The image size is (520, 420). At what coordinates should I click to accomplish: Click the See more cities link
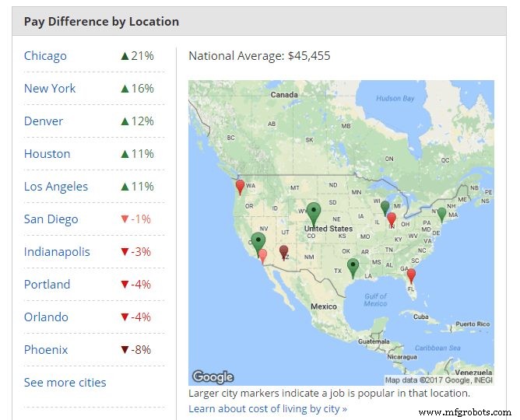[x=65, y=383]
